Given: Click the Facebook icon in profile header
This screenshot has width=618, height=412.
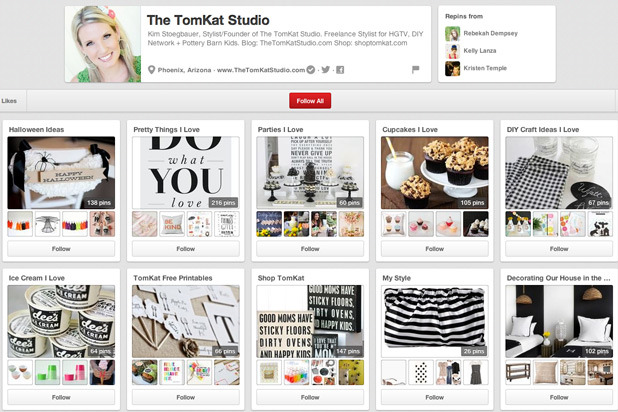Looking at the screenshot, I should click(340, 70).
